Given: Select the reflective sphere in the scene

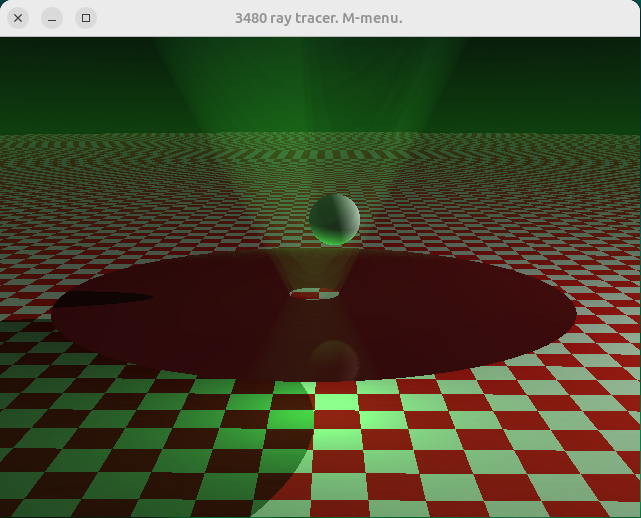Looking at the screenshot, I should click(x=334, y=220).
